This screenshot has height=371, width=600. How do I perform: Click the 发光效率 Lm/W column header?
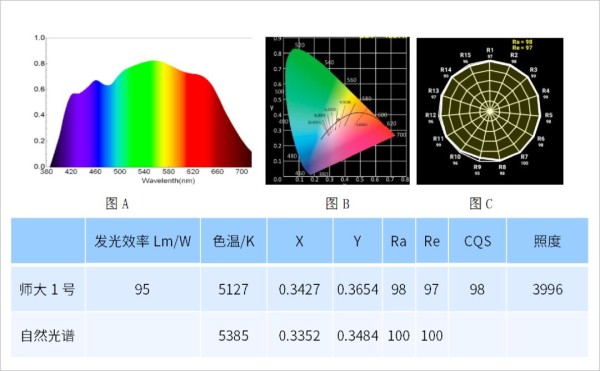point(142,241)
